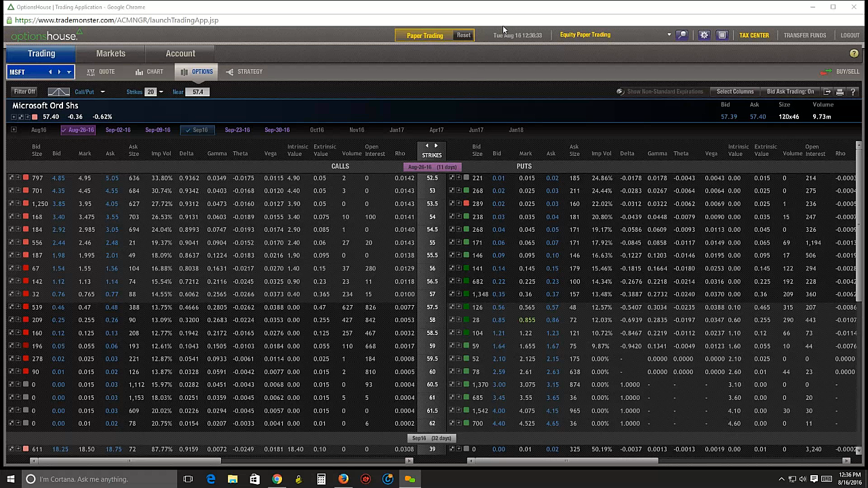868x488 pixels.
Task: Shift strikes left with header arrow
Action: tap(427, 146)
